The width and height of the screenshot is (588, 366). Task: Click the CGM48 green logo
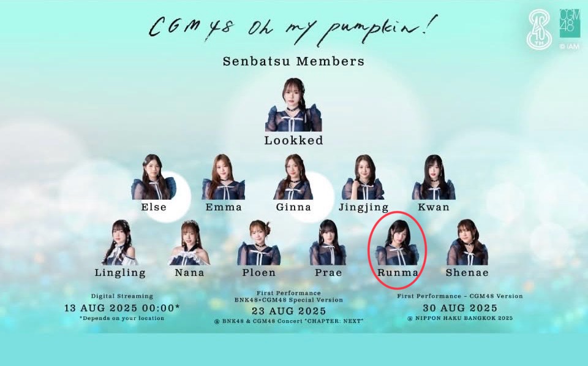[x=570, y=23]
